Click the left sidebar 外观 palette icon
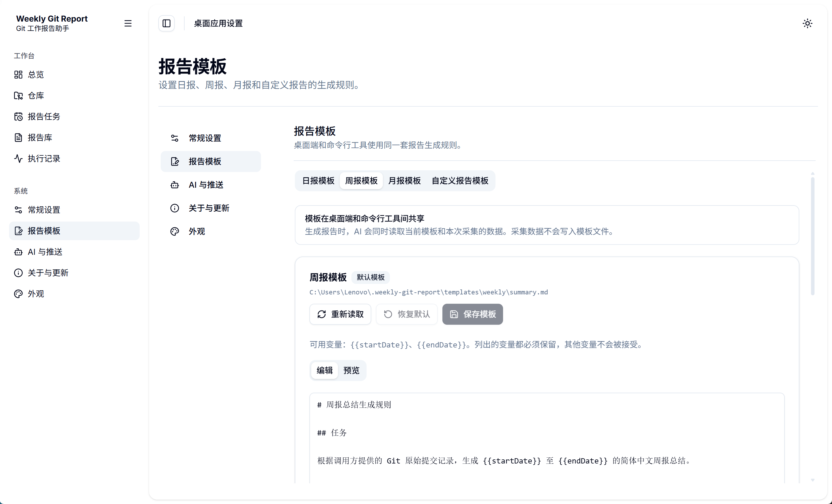The image size is (832, 504). (18, 293)
